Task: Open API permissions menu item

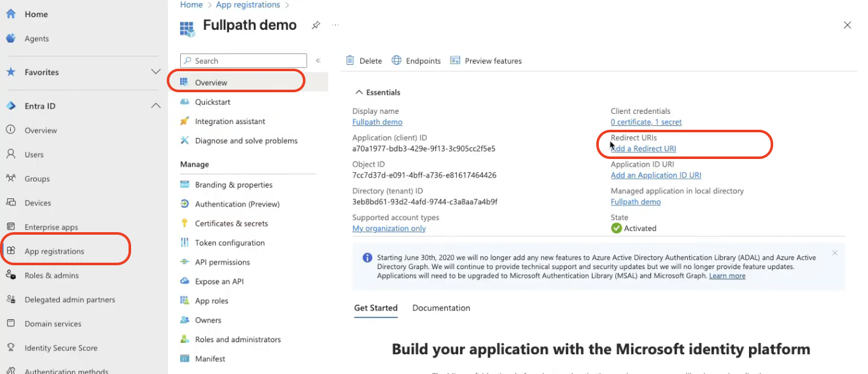Action: tap(222, 262)
